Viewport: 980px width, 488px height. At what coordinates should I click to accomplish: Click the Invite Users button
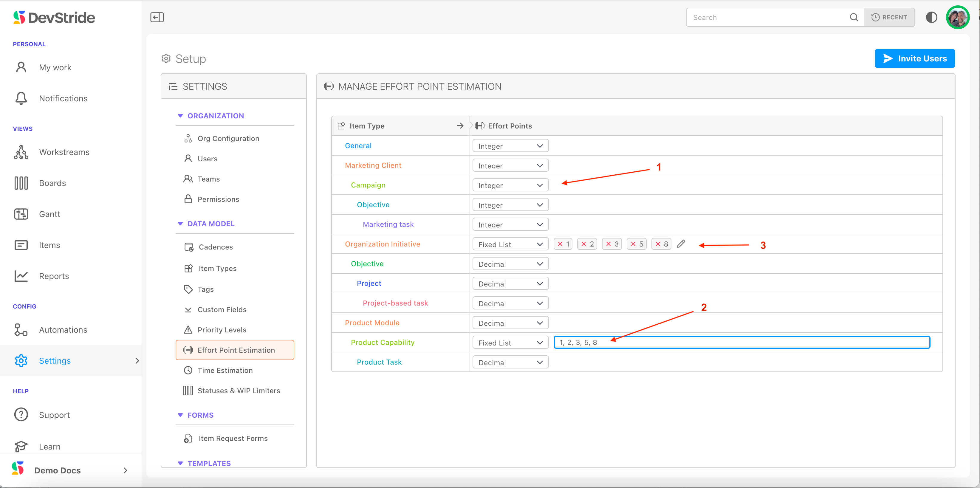[914, 58]
